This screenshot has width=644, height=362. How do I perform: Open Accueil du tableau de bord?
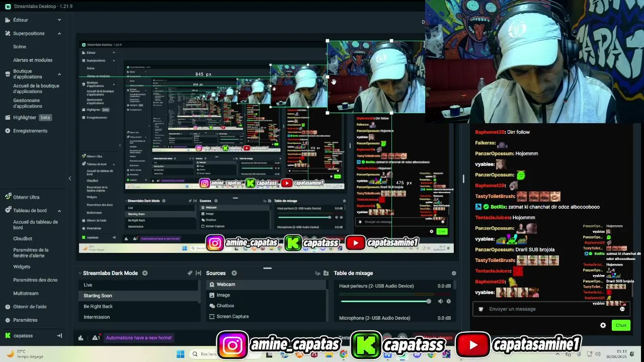click(35, 225)
